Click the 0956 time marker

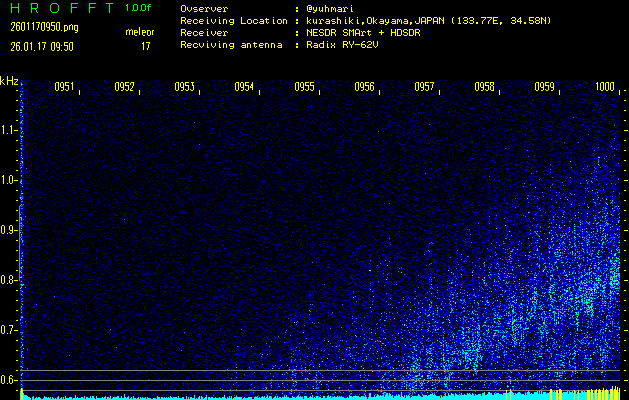364,87
